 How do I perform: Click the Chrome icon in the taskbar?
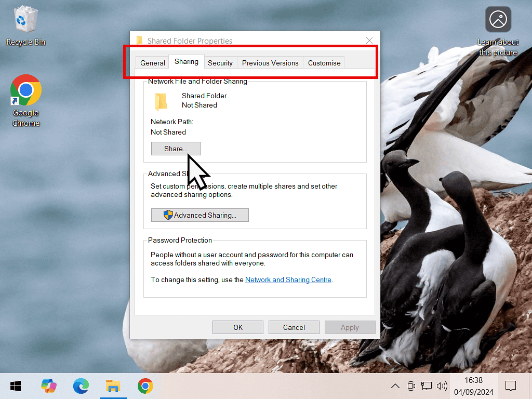pos(145,386)
